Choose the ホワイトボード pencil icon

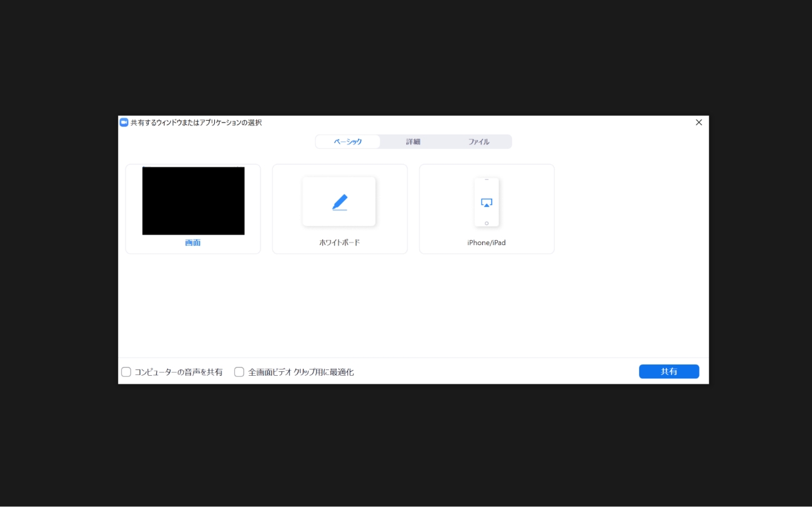tap(339, 202)
